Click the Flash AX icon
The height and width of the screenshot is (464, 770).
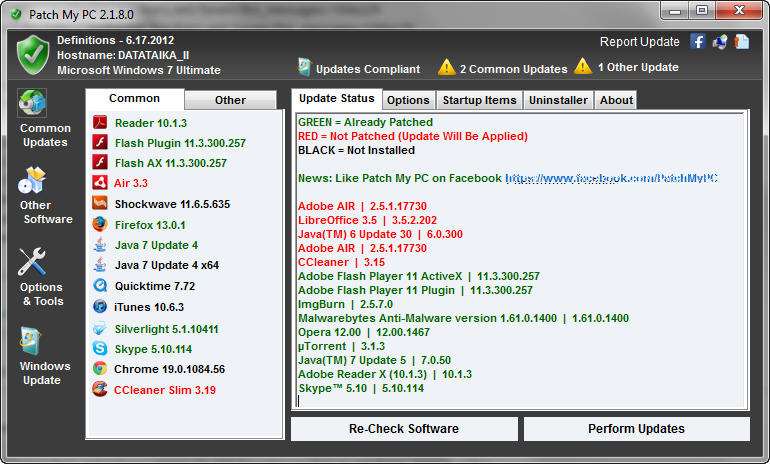click(x=100, y=162)
